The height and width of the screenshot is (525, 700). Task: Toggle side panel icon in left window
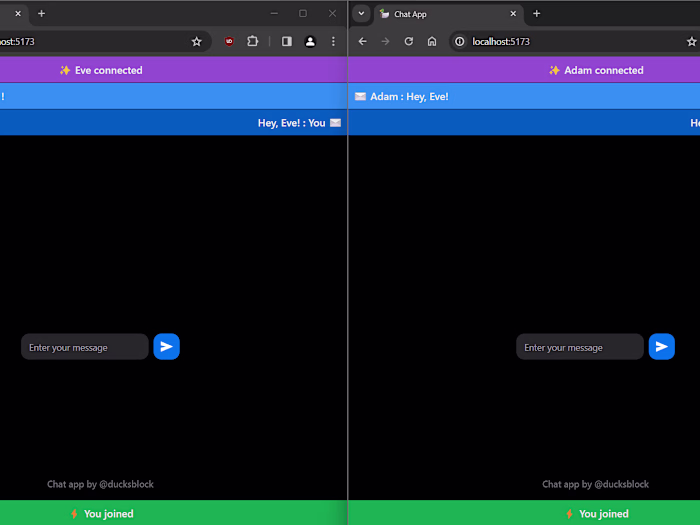coord(287,42)
